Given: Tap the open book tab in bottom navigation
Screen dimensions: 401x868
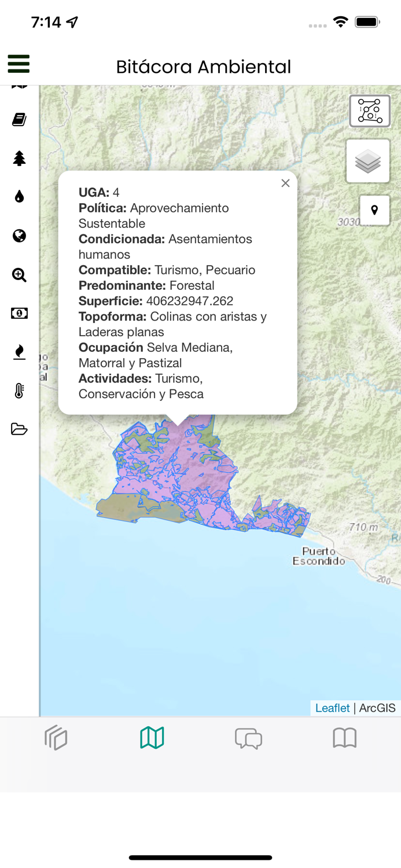Looking at the screenshot, I should 344,738.
